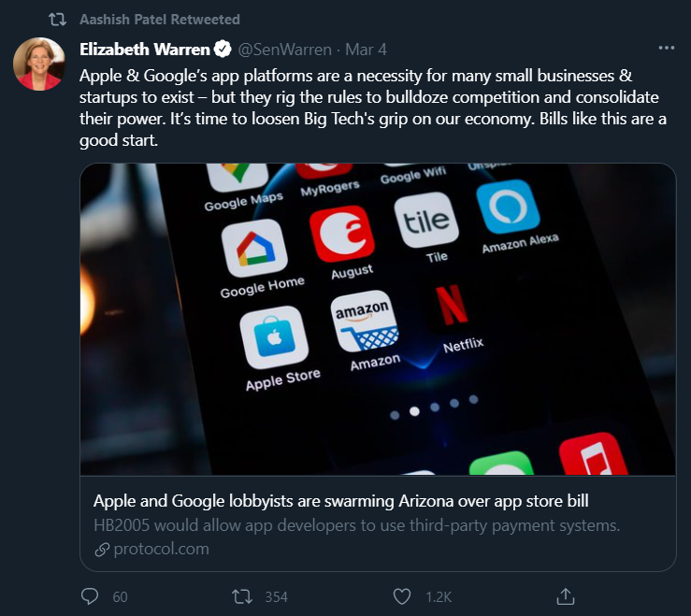
Task: Open the @SenWarren handle
Action: pyautogui.click(x=284, y=50)
